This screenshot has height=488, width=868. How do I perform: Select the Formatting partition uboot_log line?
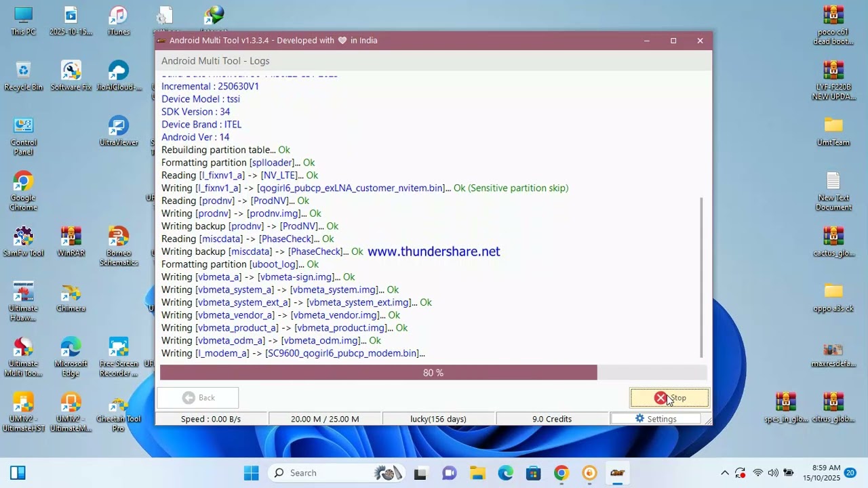(x=240, y=264)
